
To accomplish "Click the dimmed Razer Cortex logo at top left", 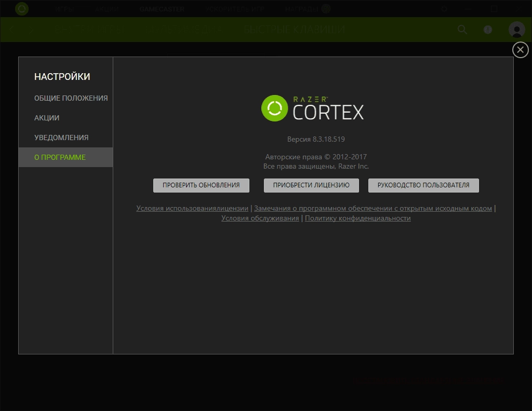I will tap(22, 9).
